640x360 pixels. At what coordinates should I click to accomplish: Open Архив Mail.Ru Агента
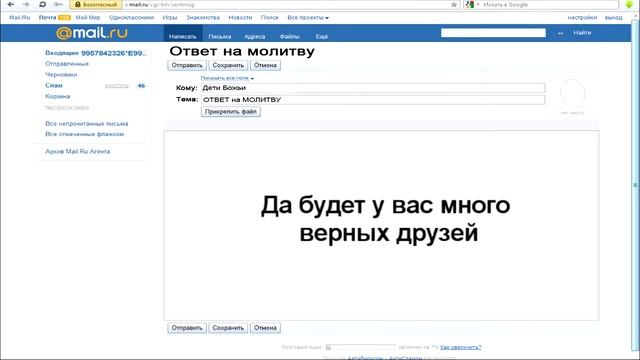(78, 151)
